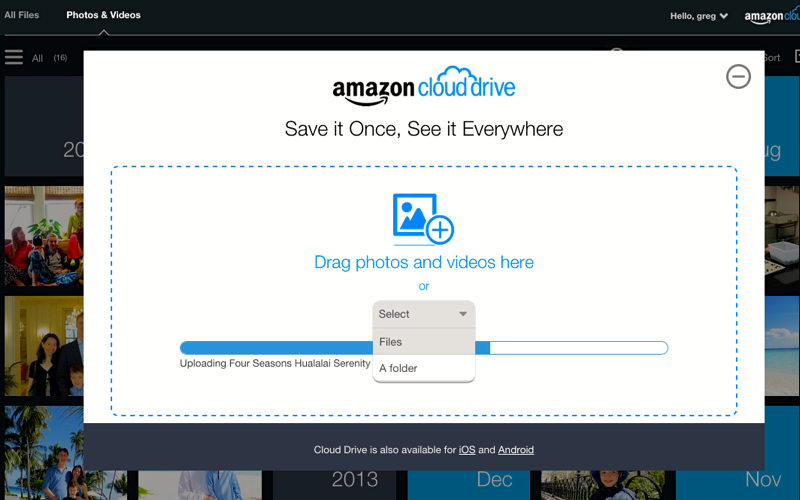Click the Drag photos and videos here text
The height and width of the screenshot is (500, 800).
(423, 262)
